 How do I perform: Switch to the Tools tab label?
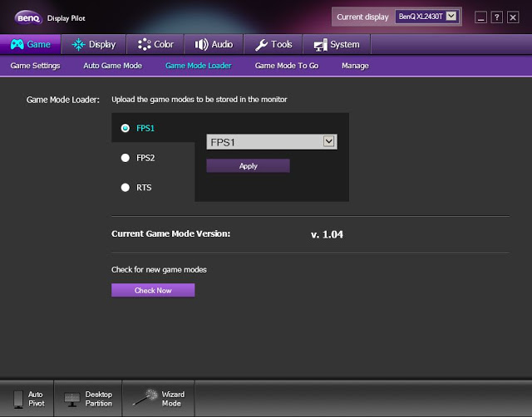(x=282, y=44)
